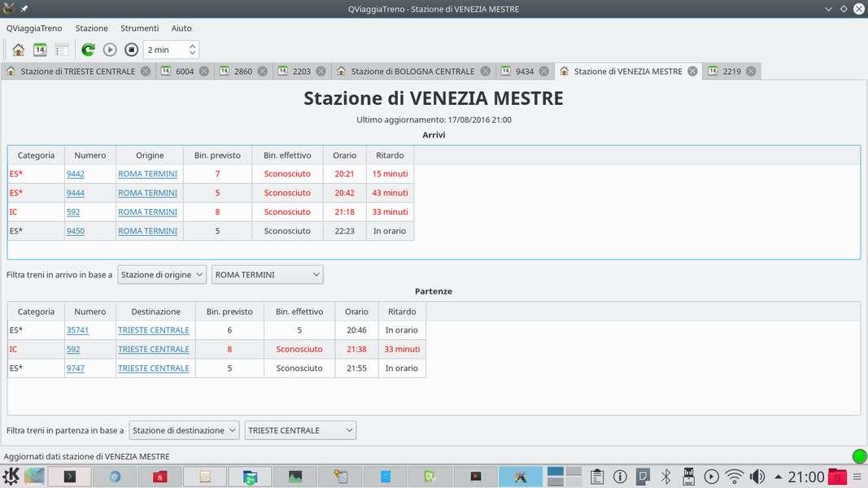Open the Bluetooth tray icon
Image resolution: width=868 pixels, height=488 pixels.
pyautogui.click(x=665, y=477)
